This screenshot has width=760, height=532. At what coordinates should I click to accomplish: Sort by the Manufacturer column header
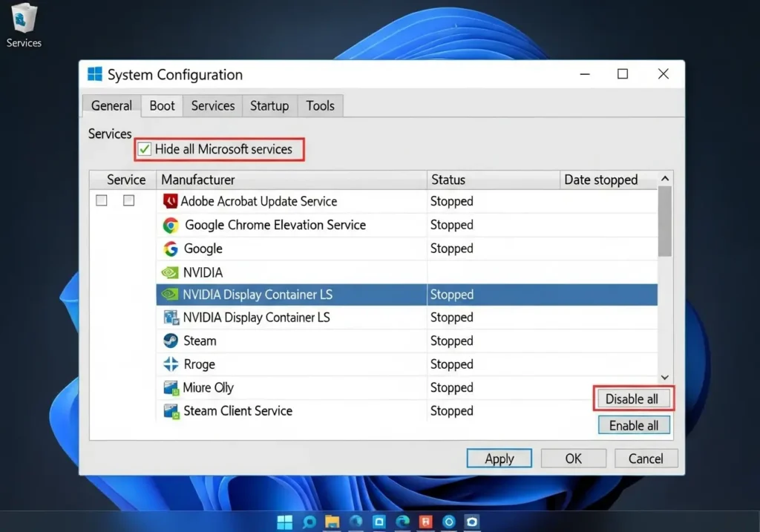pos(291,180)
